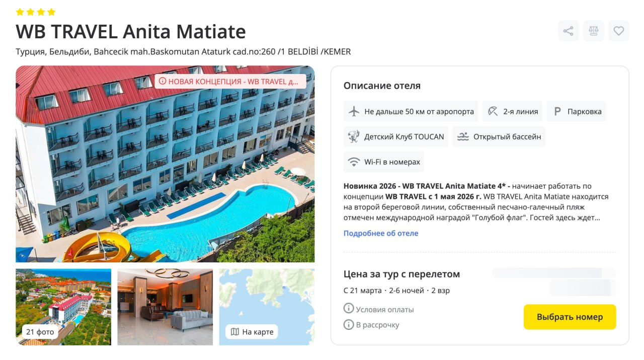644x360 pixels.
Task: Click the open pool waves icon
Action: [x=463, y=136]
